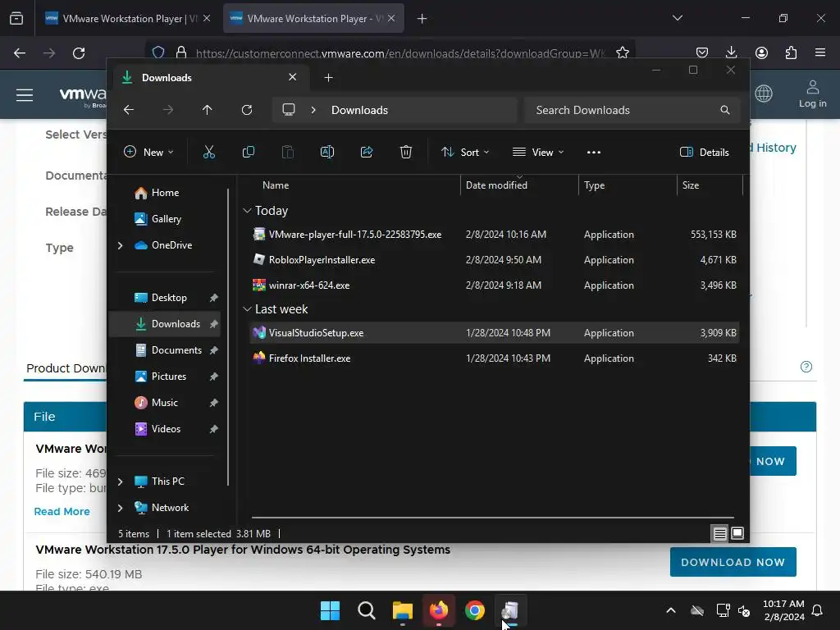840x630 pixels.
Task: Open Firefox extensions puzzle icon
Action: point(791,52)
